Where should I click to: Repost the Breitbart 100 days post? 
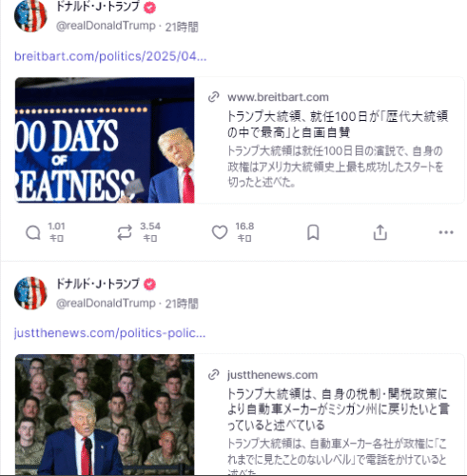point(125,233)
